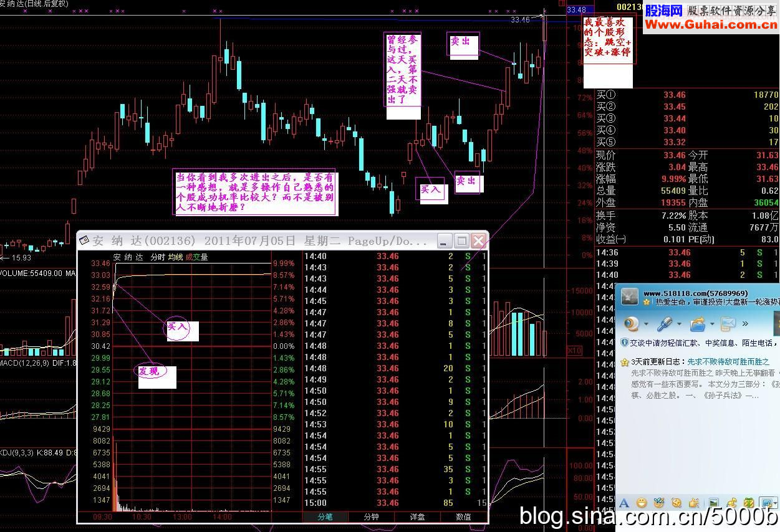780x532 pixels.
Task: Click chart title 安纳达(日线,后复权)
Action: 34,4
